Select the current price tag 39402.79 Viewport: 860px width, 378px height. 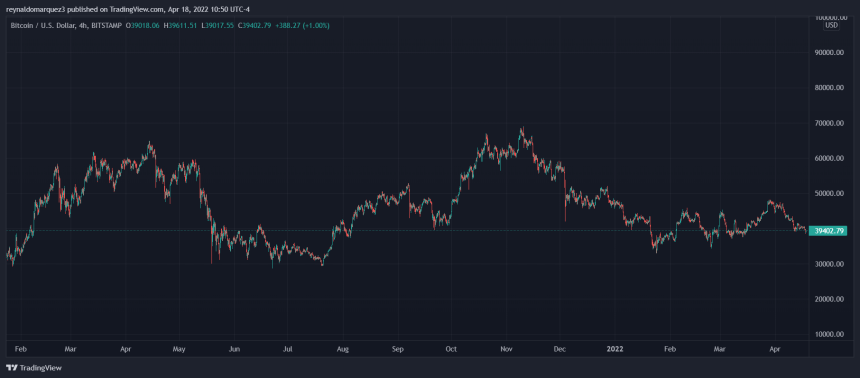[x=828, y=230]
